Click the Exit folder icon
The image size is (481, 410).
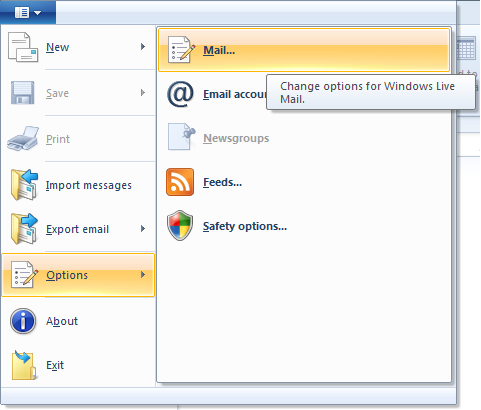[x=24, y=365]
